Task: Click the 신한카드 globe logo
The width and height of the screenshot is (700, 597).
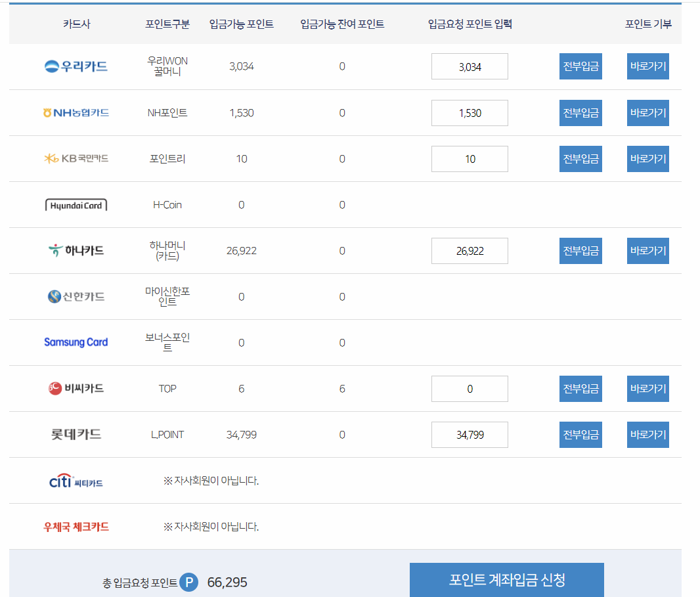Action: pyautogui.click(x=75, y=296)
